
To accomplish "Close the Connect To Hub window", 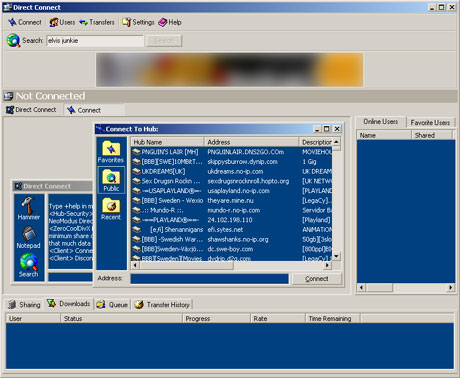I will tap(337, 129).
